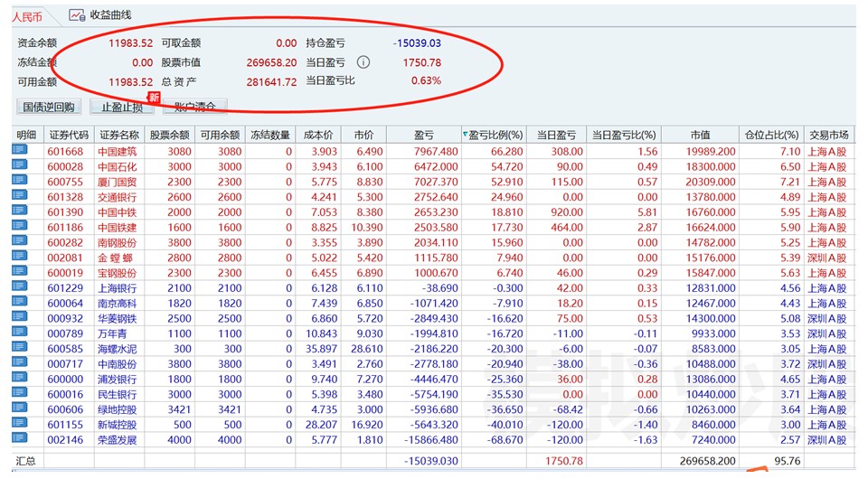
Task: Open detail icon for 600282 南钢股份
Action: [19, 240]
